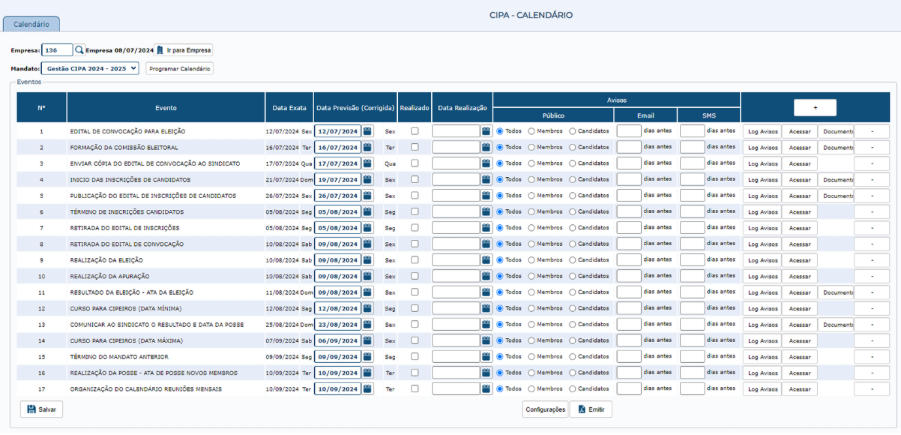Open Data Previsão calendar icon for event 9
901x435 pixels.
click(x=367, y=260)
